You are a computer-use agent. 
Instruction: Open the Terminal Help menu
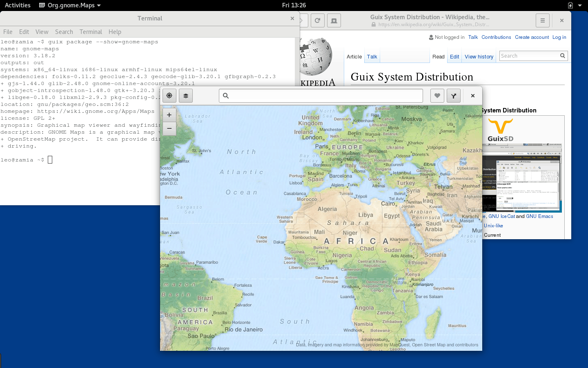point(115,32)
